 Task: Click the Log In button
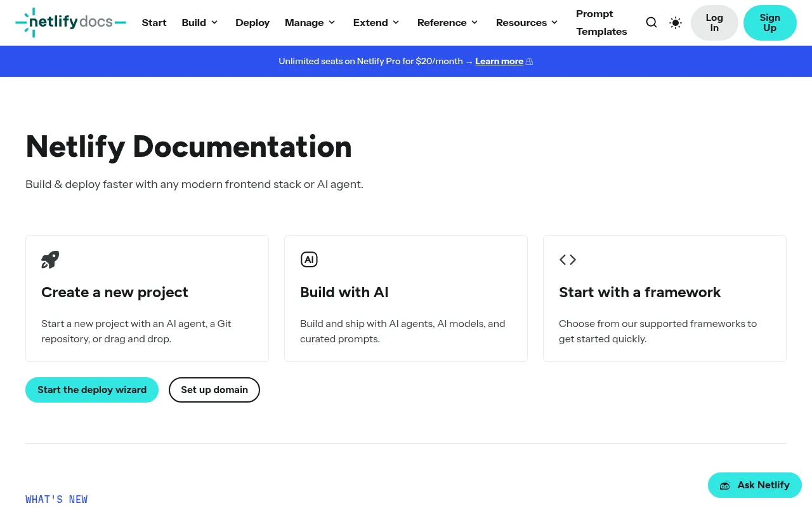[x=714, y=23]
